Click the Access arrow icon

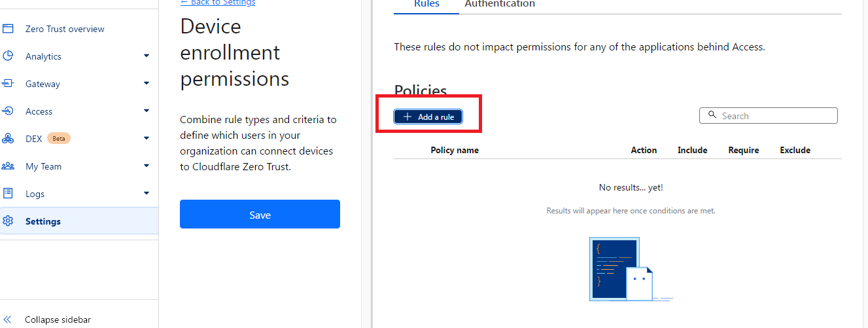[8, 111]
